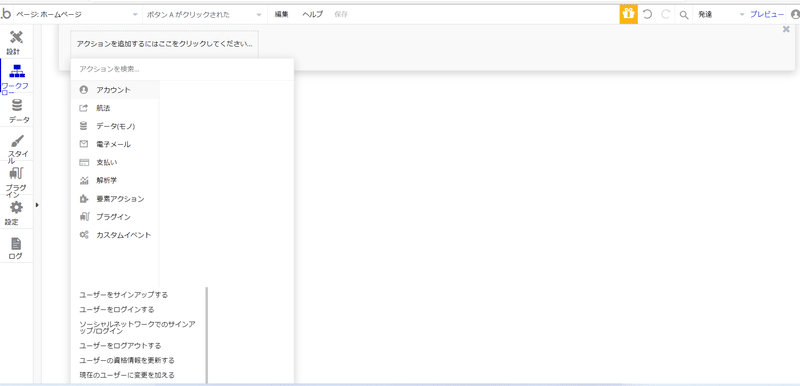Select the 解析学 analytics category

(x=115, y=181)
